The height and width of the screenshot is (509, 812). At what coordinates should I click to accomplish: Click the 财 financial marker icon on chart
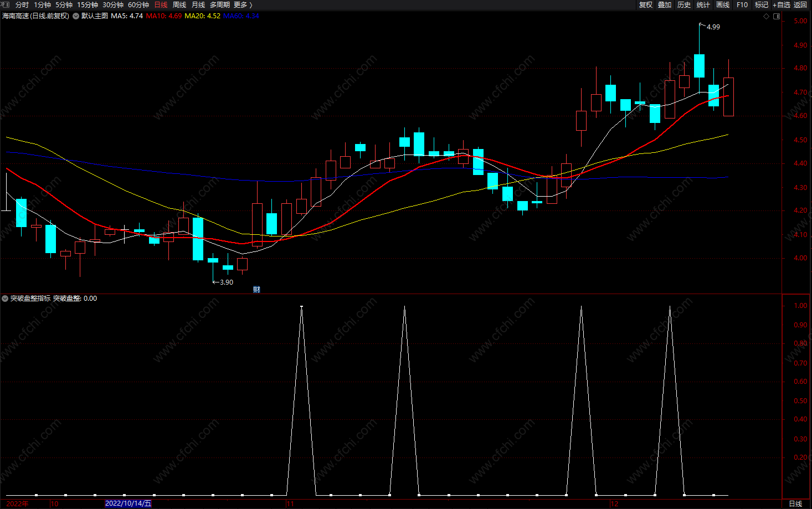pyautogui.click(x=256, y=289)
